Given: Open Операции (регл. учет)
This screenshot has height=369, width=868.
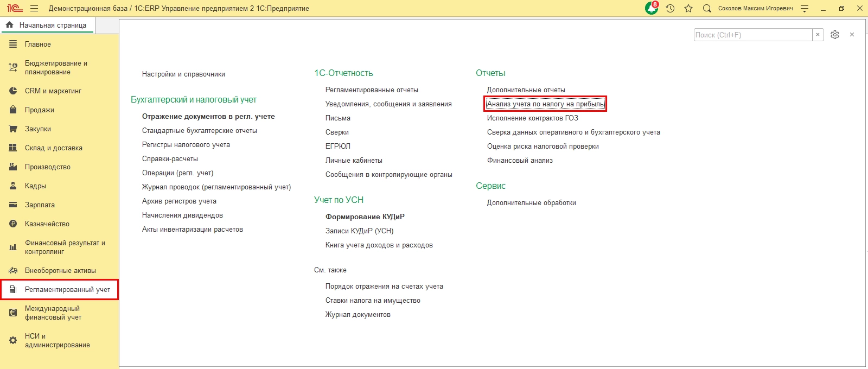Looking at the screenshot, I should coord(178,173).
